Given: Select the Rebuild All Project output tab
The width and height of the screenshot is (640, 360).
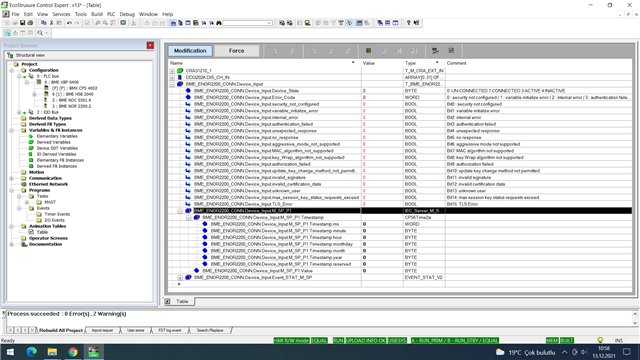Looking at the screenshot, I should coord(61,330).
